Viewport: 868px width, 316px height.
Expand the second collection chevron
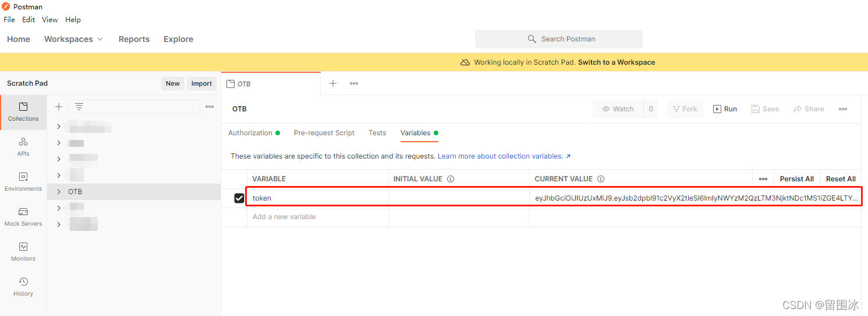click(59, 143)
